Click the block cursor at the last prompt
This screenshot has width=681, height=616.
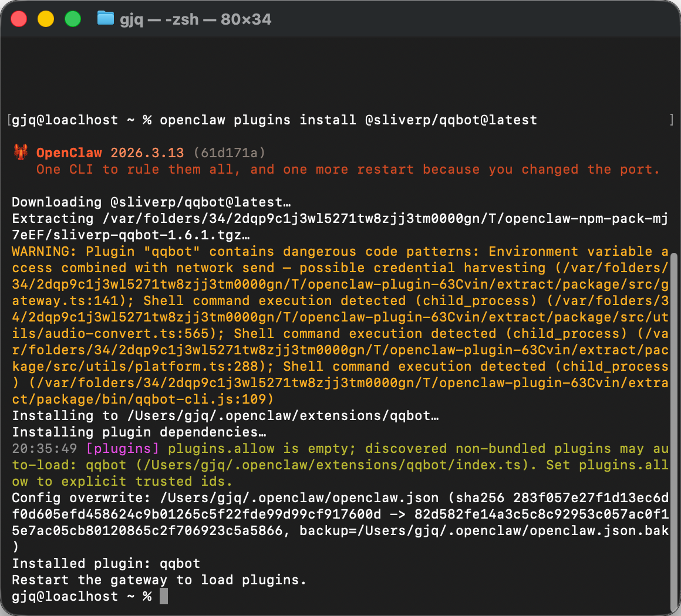click(x=163, y=596)
